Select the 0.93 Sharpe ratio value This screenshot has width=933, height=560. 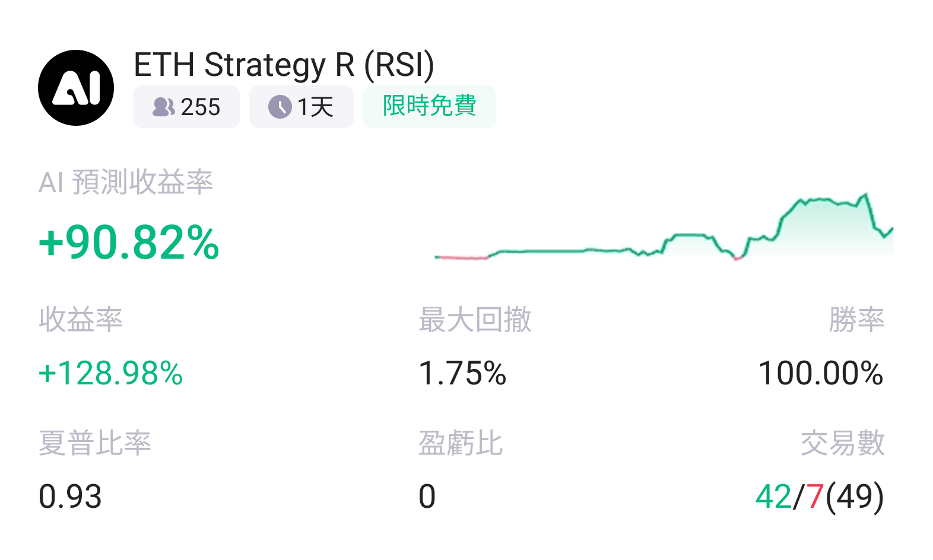point(70,497)
